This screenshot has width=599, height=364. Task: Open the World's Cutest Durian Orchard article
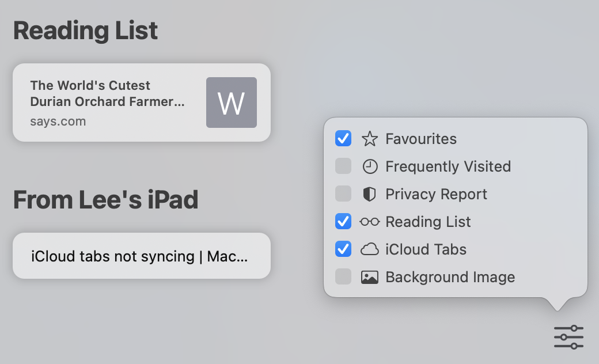click(142, 103)
